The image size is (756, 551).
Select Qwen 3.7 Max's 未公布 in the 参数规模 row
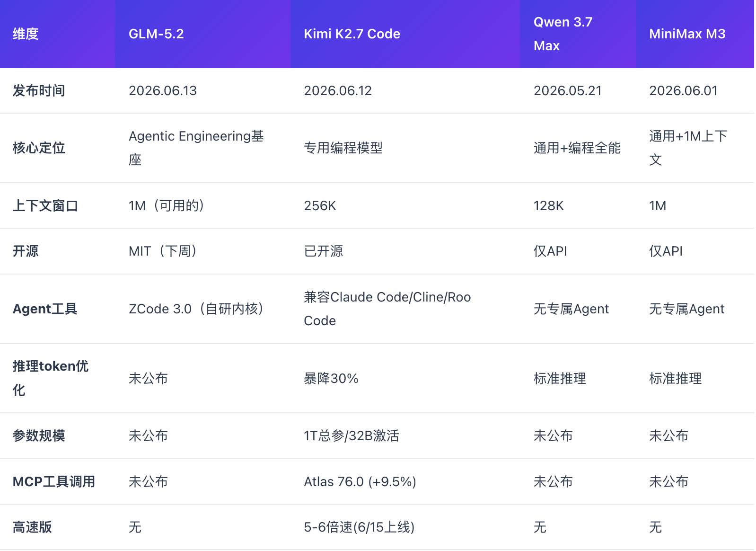[554, 436]
